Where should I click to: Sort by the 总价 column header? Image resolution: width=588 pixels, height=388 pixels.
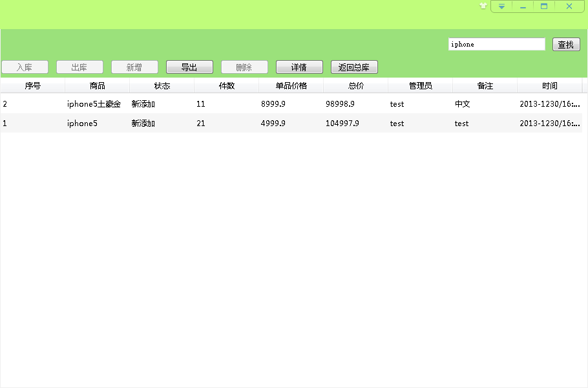coord(356,86)
